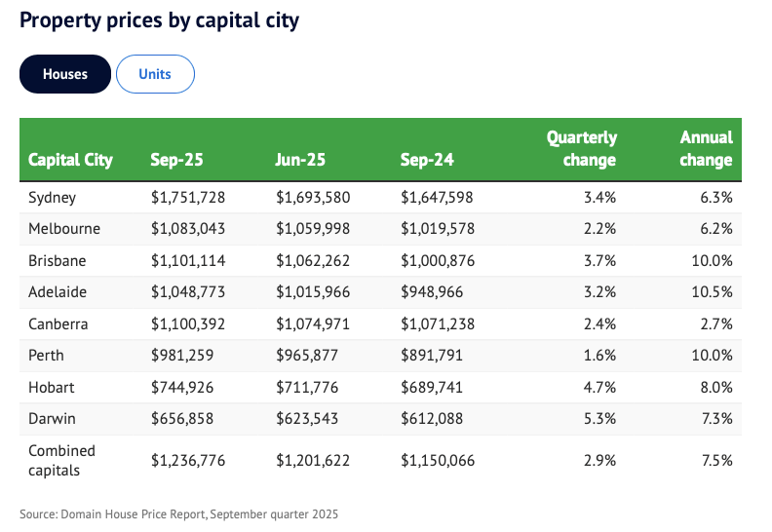Viewport: 772px width, 532px height.
Task: Select the Combined capitals row label
Action: click(63, 460)
